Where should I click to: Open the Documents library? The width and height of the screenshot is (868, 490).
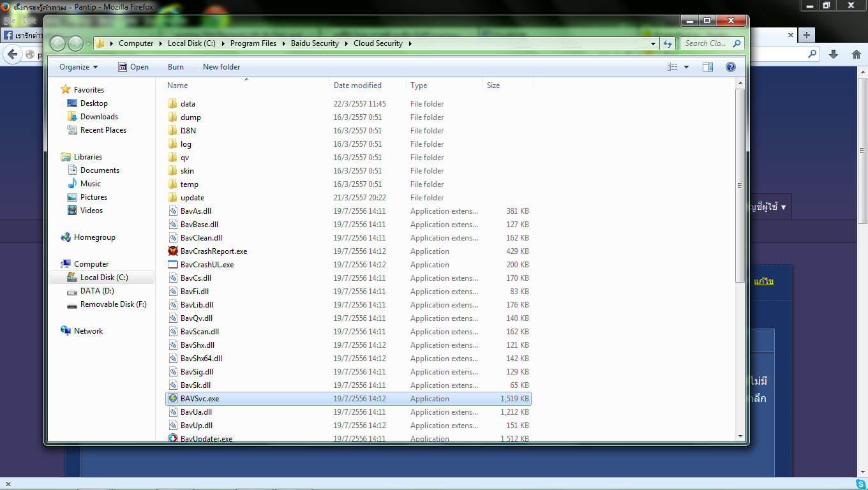(100, 170)
